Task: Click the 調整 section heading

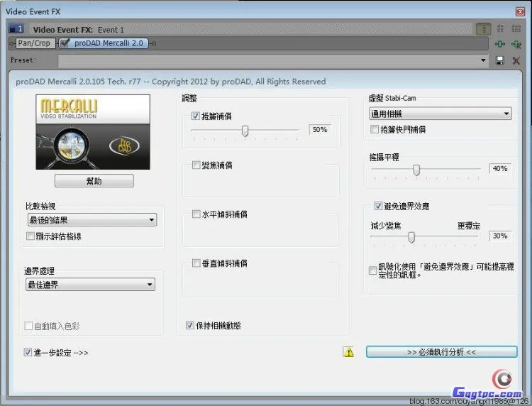Action: tap(189, 99)
